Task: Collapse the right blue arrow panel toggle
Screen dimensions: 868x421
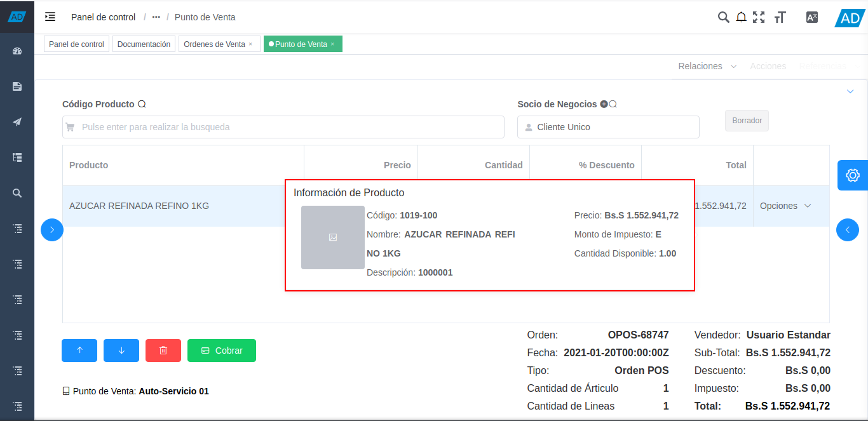Action: point(848,230)
